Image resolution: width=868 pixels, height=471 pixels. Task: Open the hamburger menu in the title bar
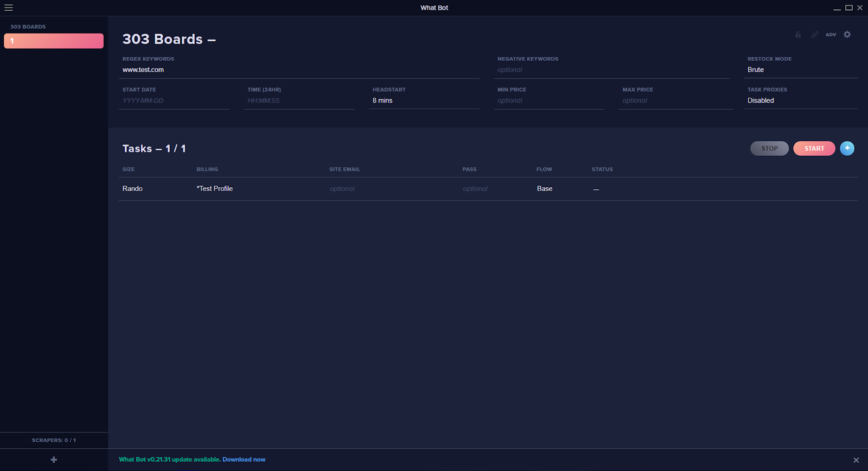click(9, 8)
